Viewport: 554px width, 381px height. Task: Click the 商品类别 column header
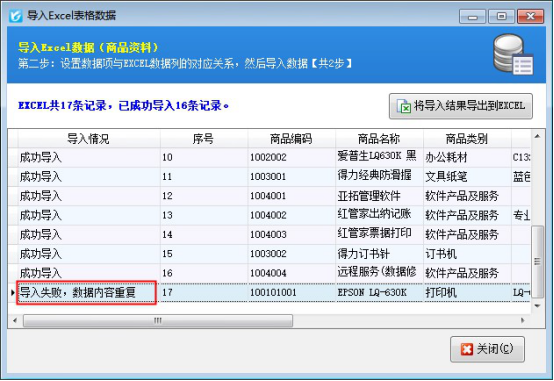coord(467,139)
